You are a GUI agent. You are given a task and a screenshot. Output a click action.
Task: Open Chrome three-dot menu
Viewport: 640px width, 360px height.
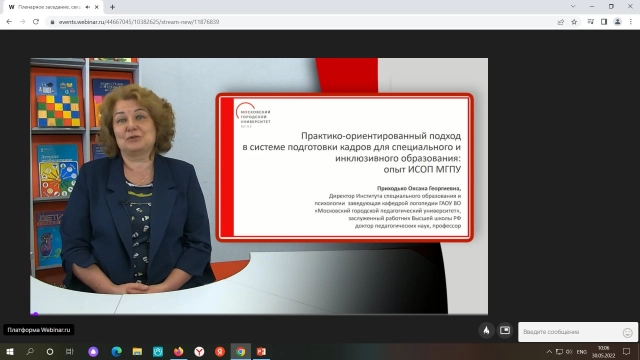click(x=631, y=22)
